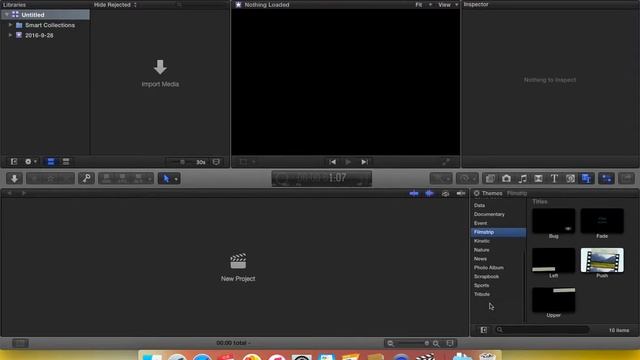Go back in timeline history
The image size is (640, 360).
[9, 193]
